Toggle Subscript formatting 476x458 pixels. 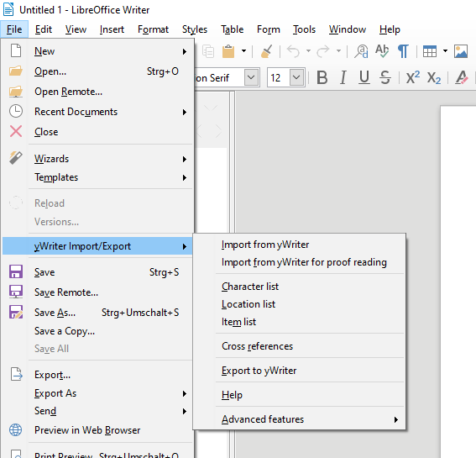[434, 77]
